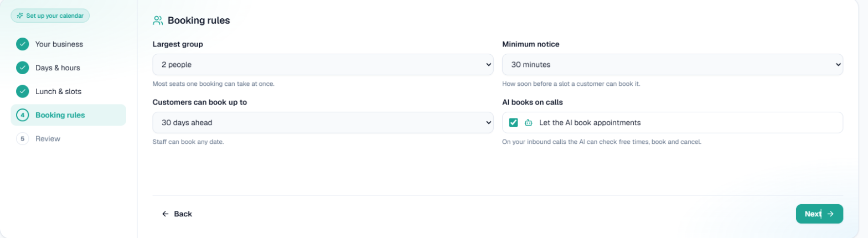Click hint Staff can book any date
The height and width of the screenshot is (238, 868).
tap(188, 142)
